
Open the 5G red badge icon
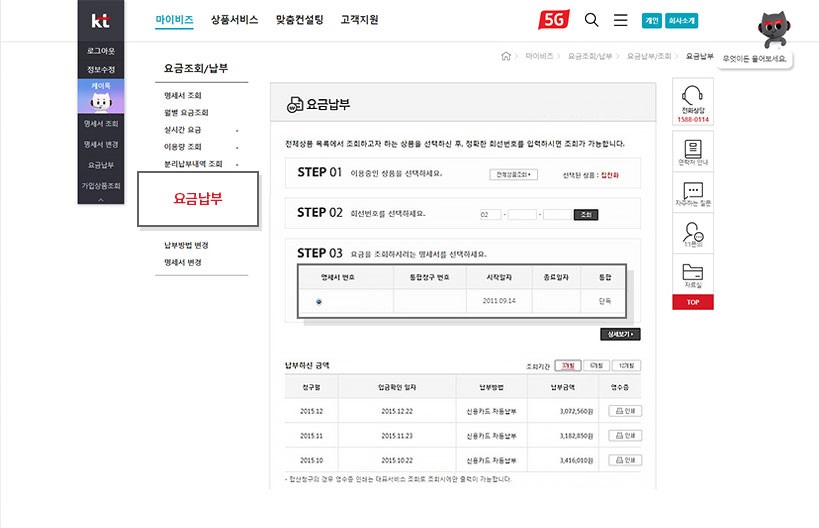click(x=554, y=20)
